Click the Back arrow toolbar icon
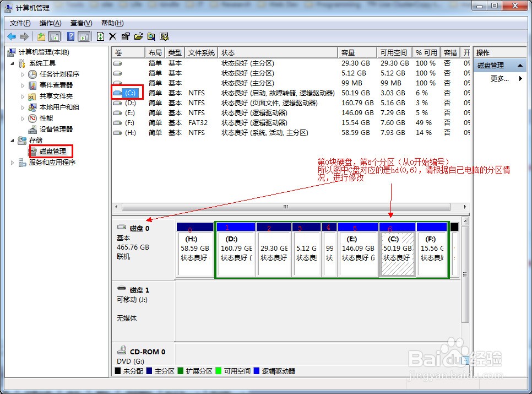The height and width of the screenshot is (394, 532). [x=12, y=36]
